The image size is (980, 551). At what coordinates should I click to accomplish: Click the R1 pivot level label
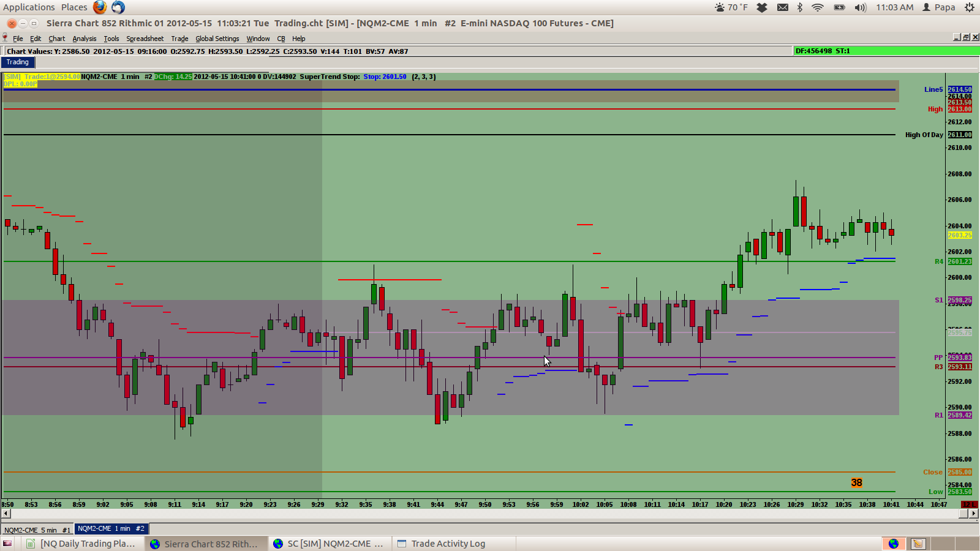click(939, 415)
